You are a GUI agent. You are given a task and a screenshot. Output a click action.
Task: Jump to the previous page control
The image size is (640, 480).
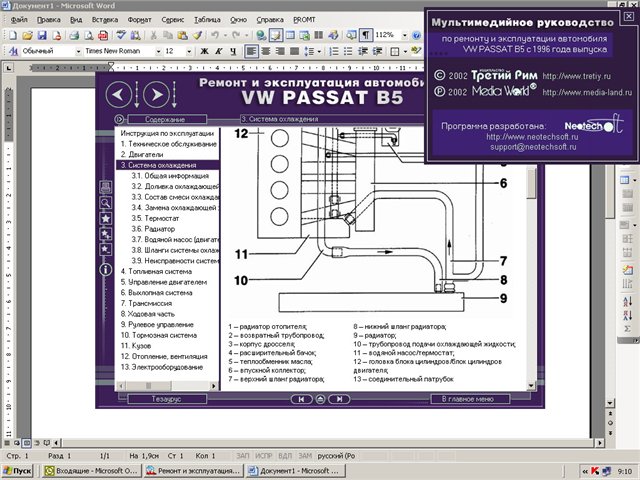click(301, 399)
